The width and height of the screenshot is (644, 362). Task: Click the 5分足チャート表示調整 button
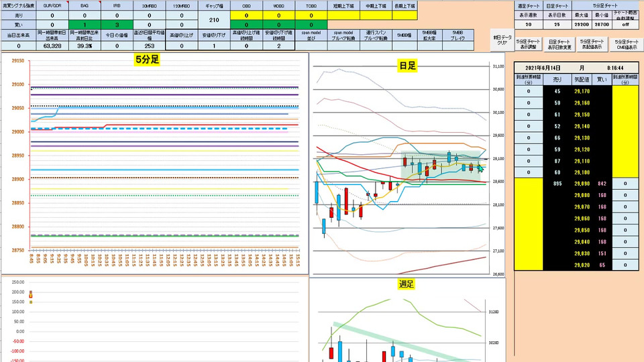coord(528,44)
